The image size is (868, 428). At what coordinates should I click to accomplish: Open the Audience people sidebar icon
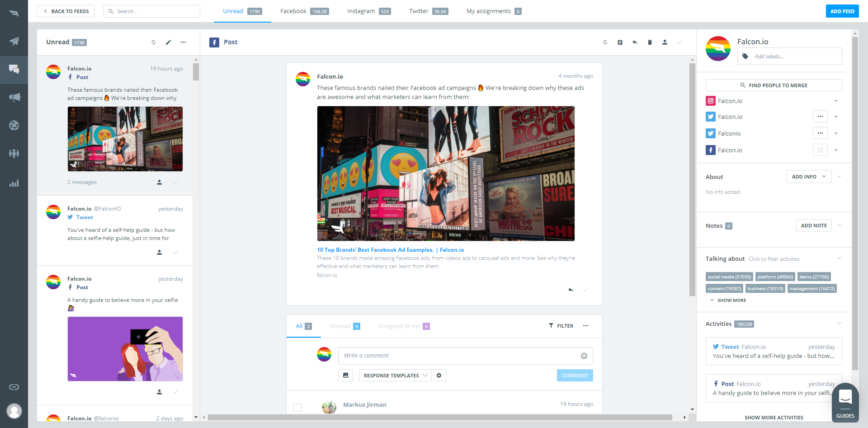(14, 153)
